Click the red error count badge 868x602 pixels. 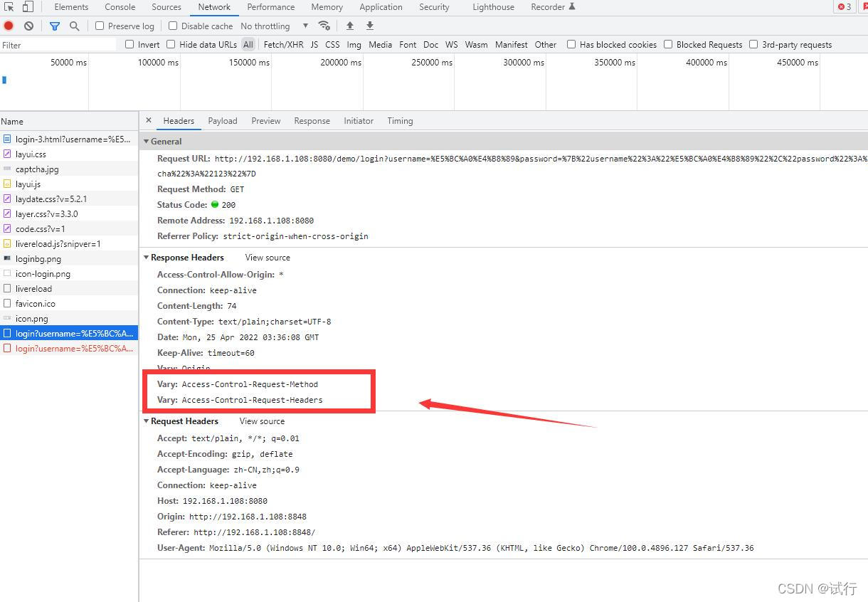pos(844,7)
